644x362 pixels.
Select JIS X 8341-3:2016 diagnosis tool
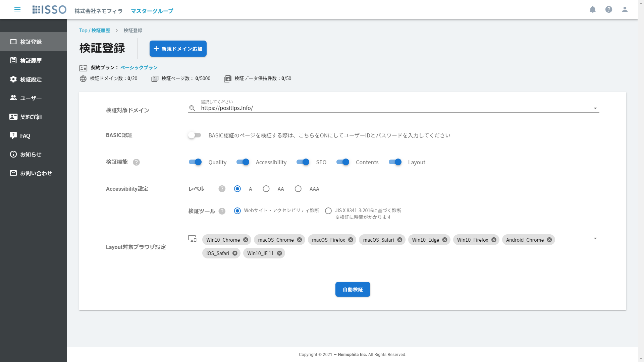(x=328, y=211)
